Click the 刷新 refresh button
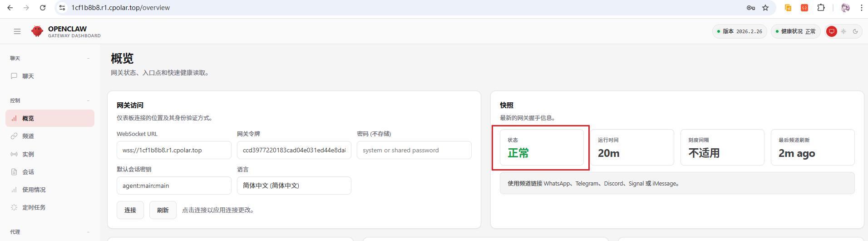 163,210
